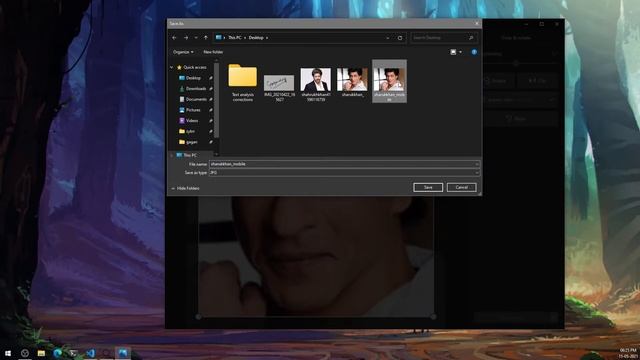Open Microsoft Edge from taskbar
This screenshot has width=640, height=360.
58,353
